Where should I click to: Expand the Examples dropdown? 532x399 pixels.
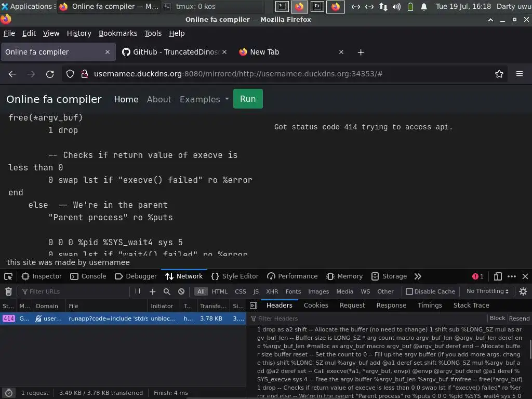tap(204, 99)
